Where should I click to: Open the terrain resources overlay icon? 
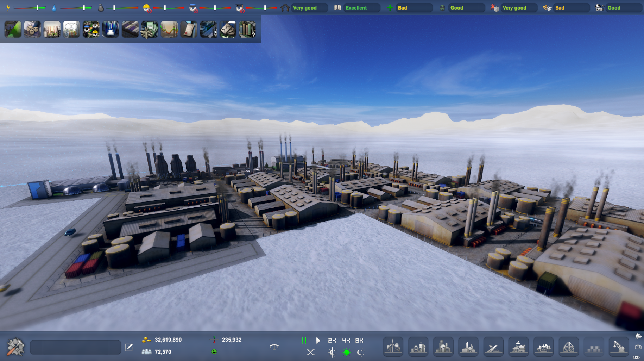tap(13, 29)
